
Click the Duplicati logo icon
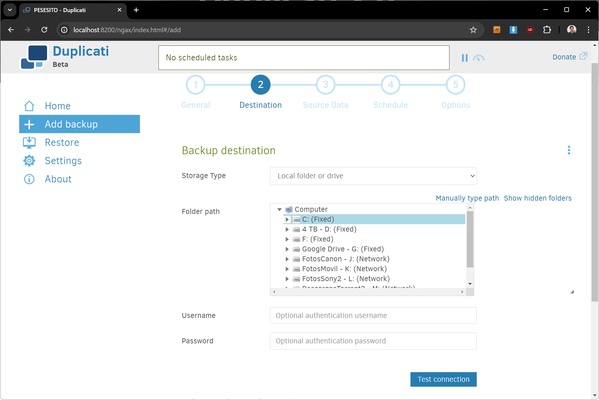34,57
